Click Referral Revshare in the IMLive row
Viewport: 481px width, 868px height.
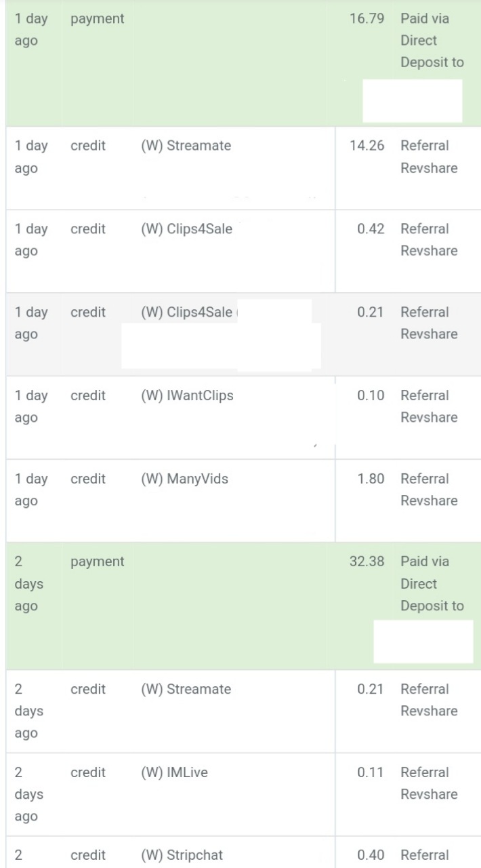pyautogui.click(x=428, y=783)
